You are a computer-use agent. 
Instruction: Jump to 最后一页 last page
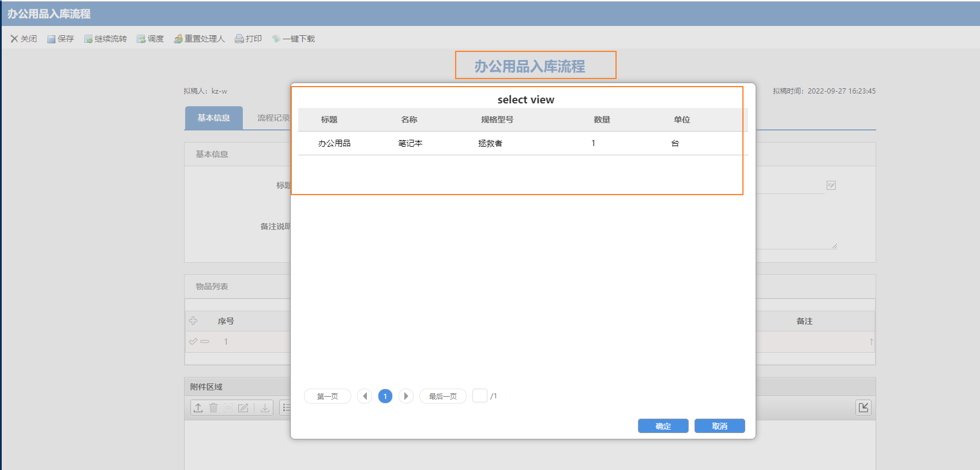pos(442,396)
